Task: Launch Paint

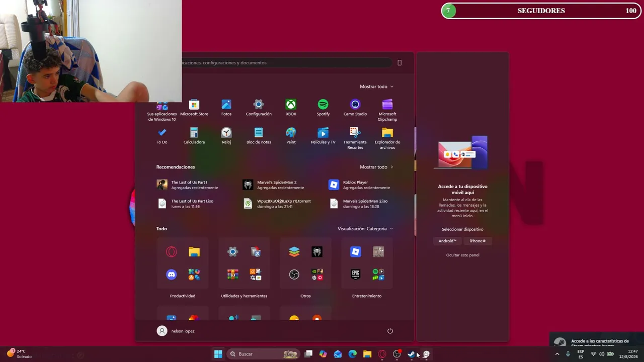Action: [x=291, y=136]
